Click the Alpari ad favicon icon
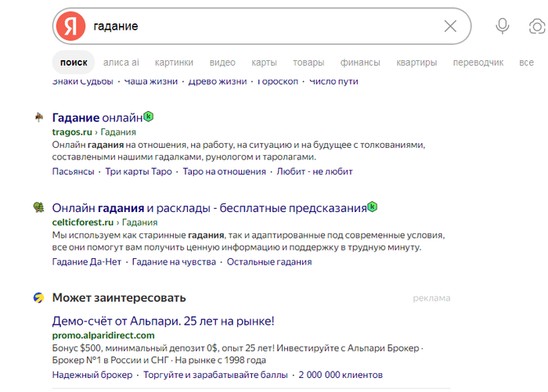548x392 pixels. pyautogui.click(x=39, y=297)
